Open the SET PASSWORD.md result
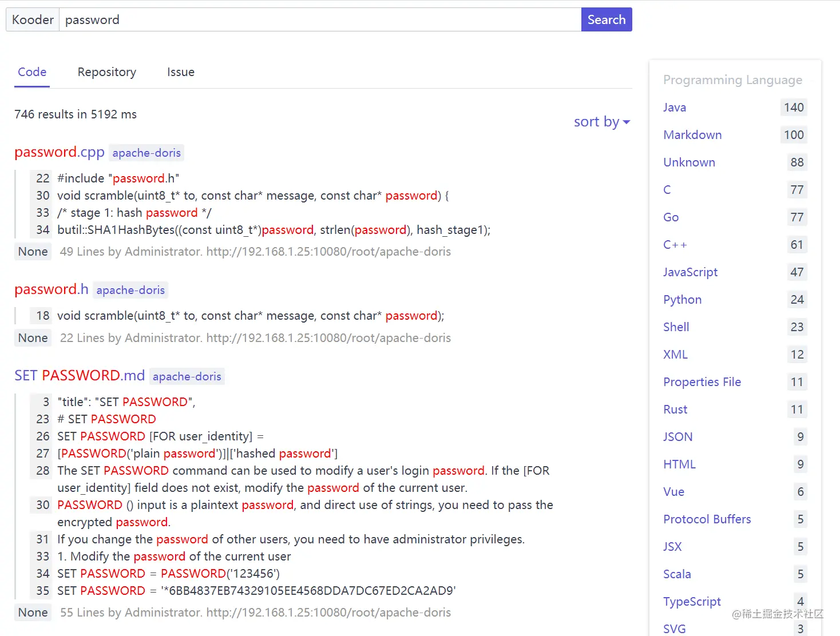Viewport: 840px width, 636px height. [x=80, y=376]
